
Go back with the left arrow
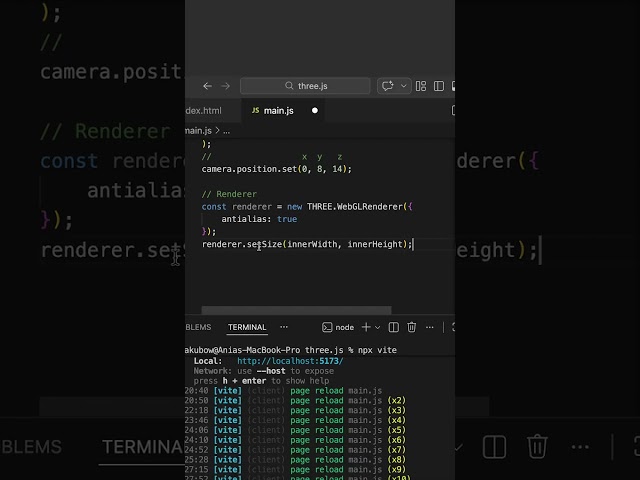click(x=207, y=86)
